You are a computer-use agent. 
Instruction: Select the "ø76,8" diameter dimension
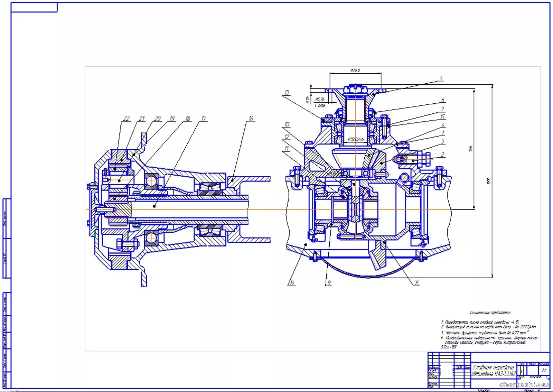(355, 70)
